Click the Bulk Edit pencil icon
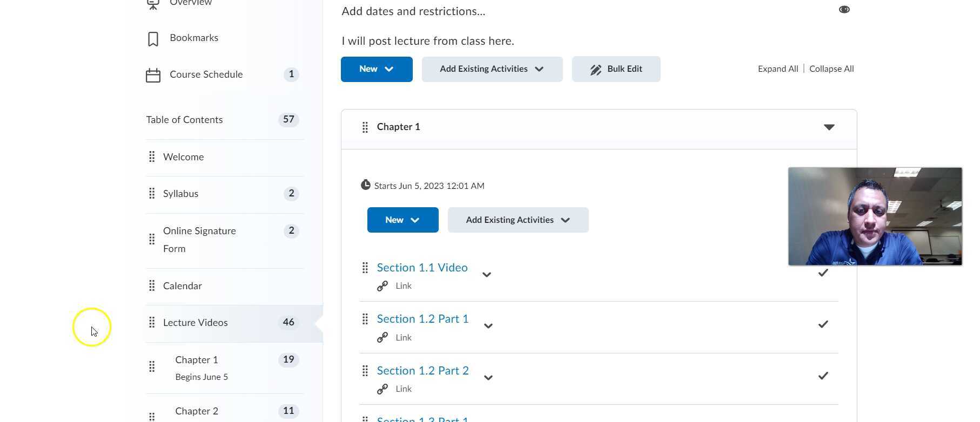The width and height of the screenshot is (980, 422). (x=596, y=70)
